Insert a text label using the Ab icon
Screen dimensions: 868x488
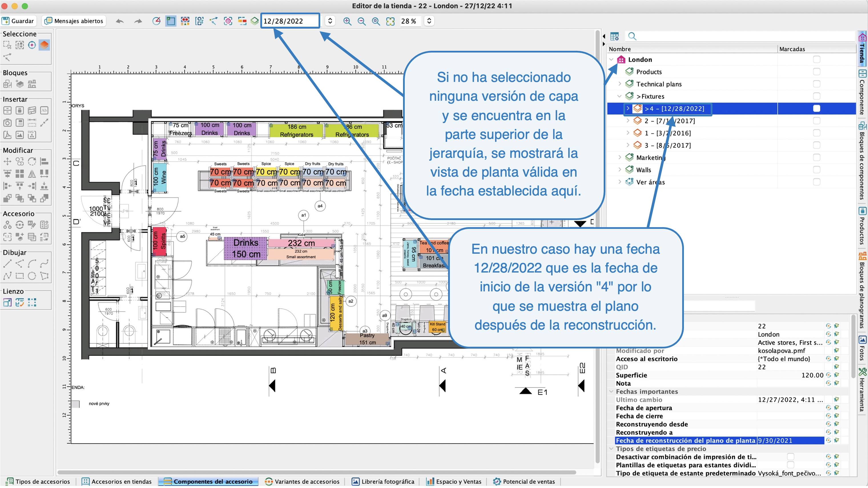coord(44,110)
